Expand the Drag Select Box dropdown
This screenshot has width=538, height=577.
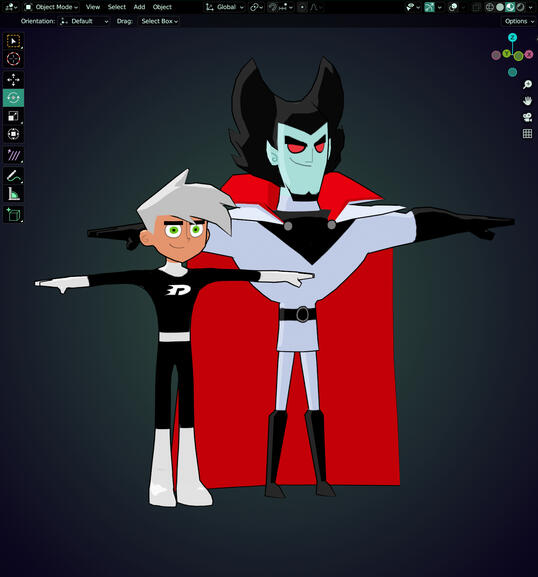159,21
